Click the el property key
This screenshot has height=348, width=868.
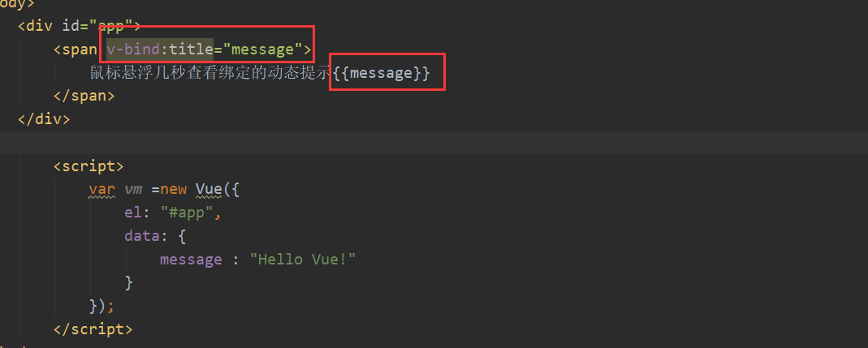click(x=133, y=213)
